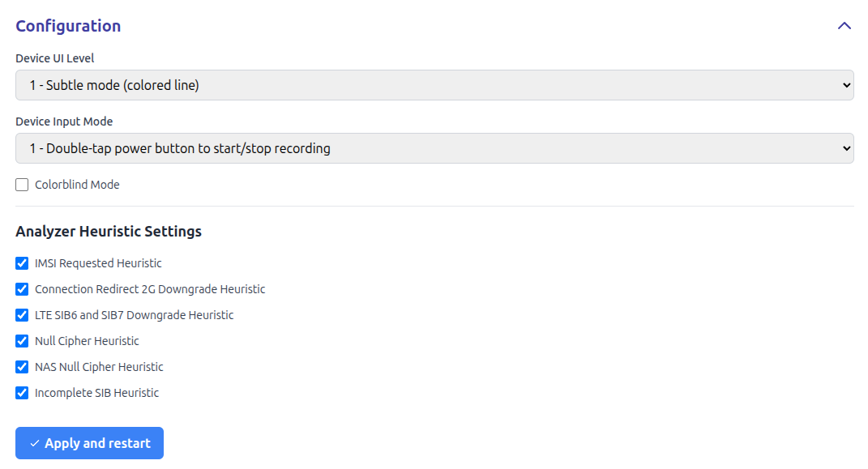The height and width of the screenshot is (469, 868).
Task: Click the Colorblind Mode label text
Action: [77, 185]
